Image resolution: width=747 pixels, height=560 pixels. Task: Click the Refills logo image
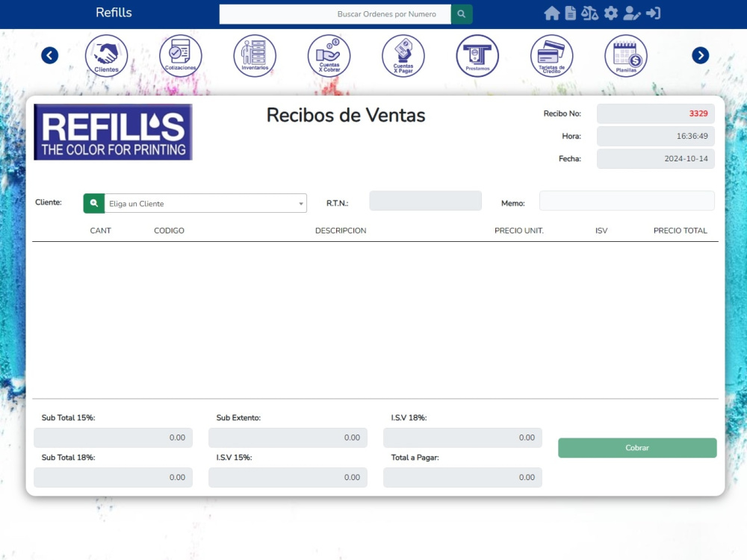tap(113, 132)
